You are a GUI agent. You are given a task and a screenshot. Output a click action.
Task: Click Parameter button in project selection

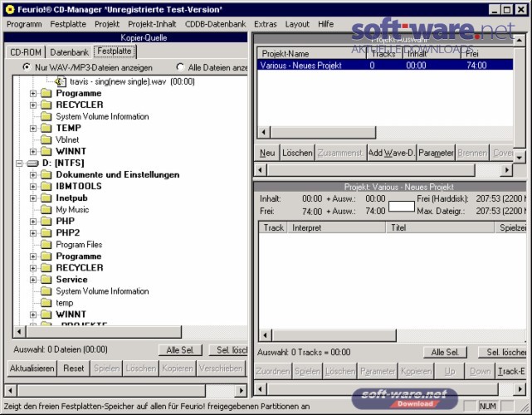click(x=436, y=153)
